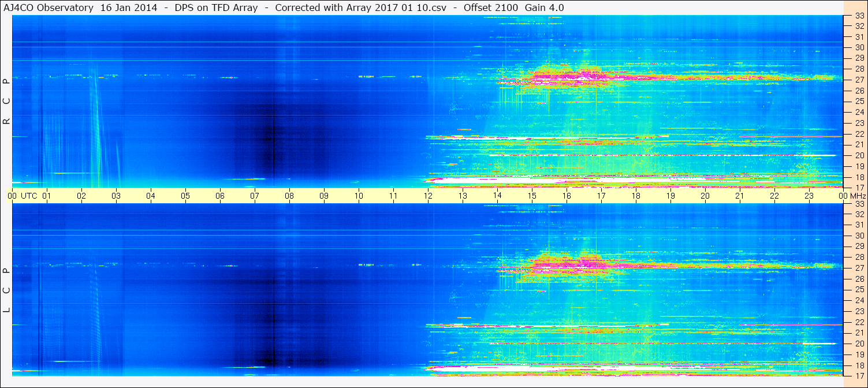This screenshot has height=388, width=868.
Task: Select the 06 hour mark on UTC axis
Action: coord(220,196)
